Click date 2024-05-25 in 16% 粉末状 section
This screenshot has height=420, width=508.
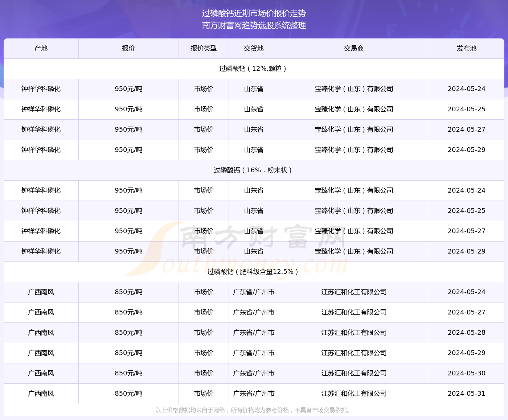pyautogui.click(x=466, y=211)
